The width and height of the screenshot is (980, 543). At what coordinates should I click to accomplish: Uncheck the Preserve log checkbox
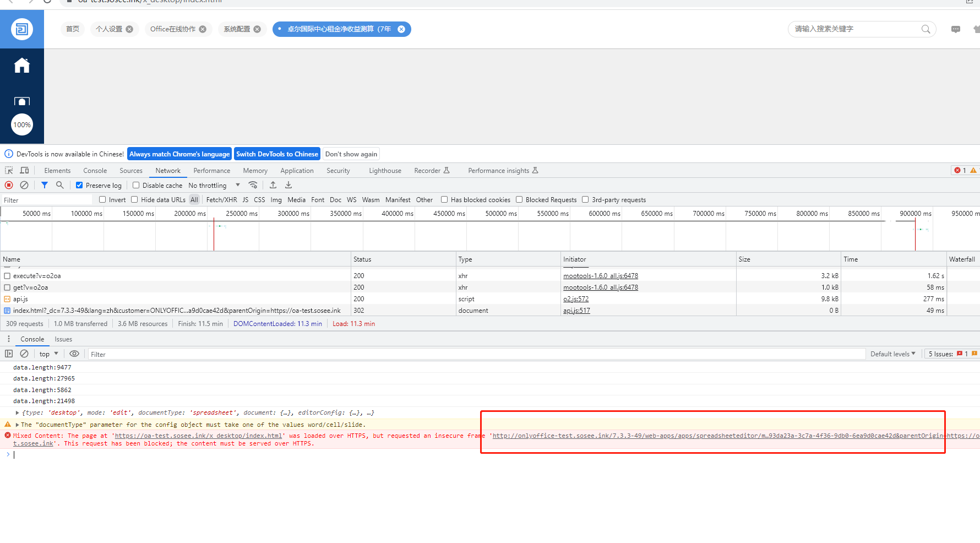79,185
